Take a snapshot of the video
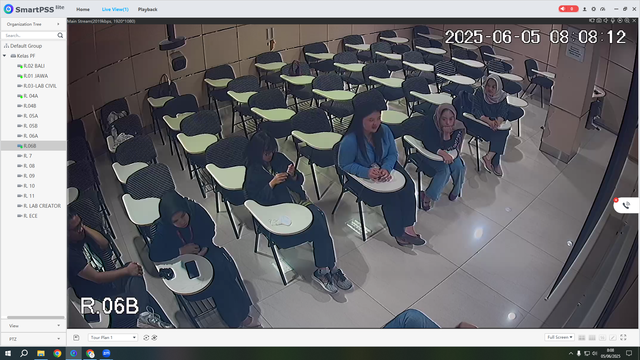The image size is (640, 360). pos(599,20)
